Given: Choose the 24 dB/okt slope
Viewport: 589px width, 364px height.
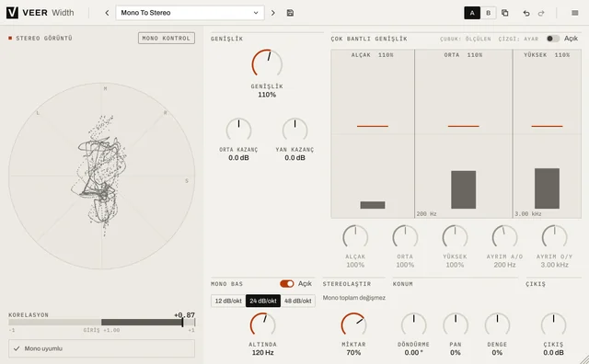Looking at the screenshot, I should (x=263, y=301).
